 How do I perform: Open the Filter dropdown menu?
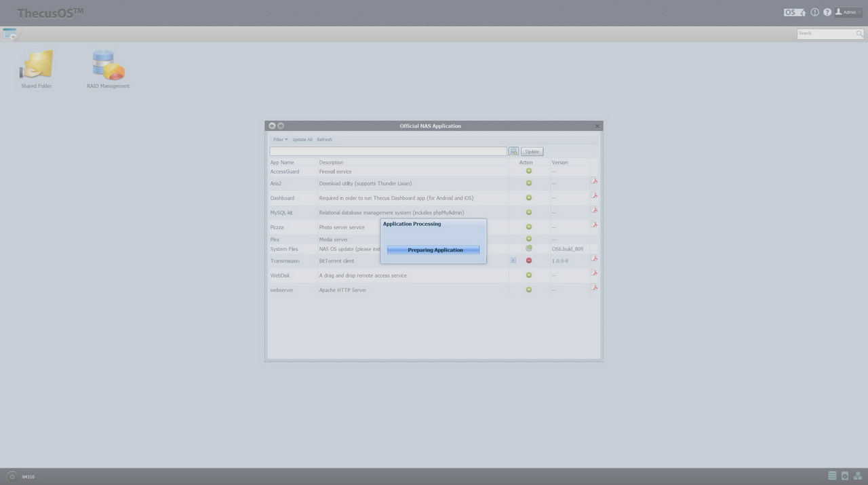point(280,140)
